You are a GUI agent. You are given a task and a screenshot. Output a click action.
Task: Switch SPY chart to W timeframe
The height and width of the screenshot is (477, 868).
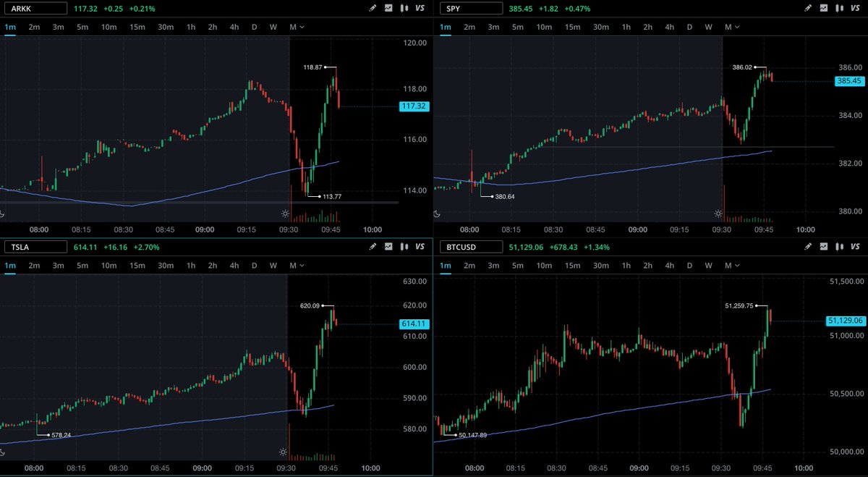tap(708, 27)
